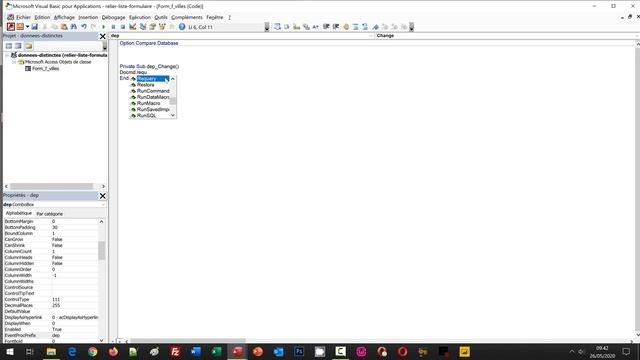This screenshot has width=640, height=360.
Task: Switch to Par catégorie properties tab
Action: pos(49,214)
